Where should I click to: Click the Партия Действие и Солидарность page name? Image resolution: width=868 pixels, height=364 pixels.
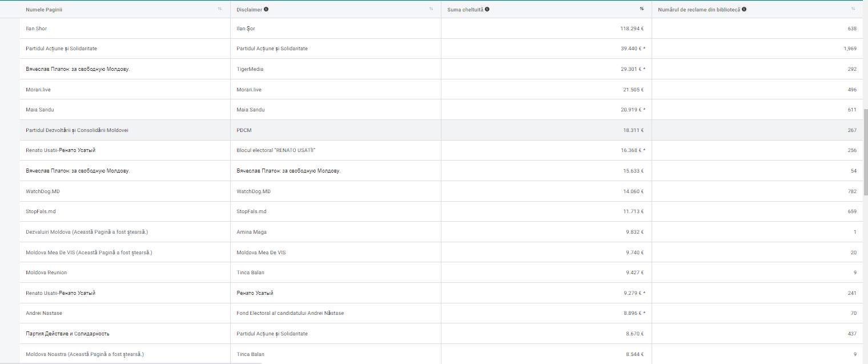point(67,334)
